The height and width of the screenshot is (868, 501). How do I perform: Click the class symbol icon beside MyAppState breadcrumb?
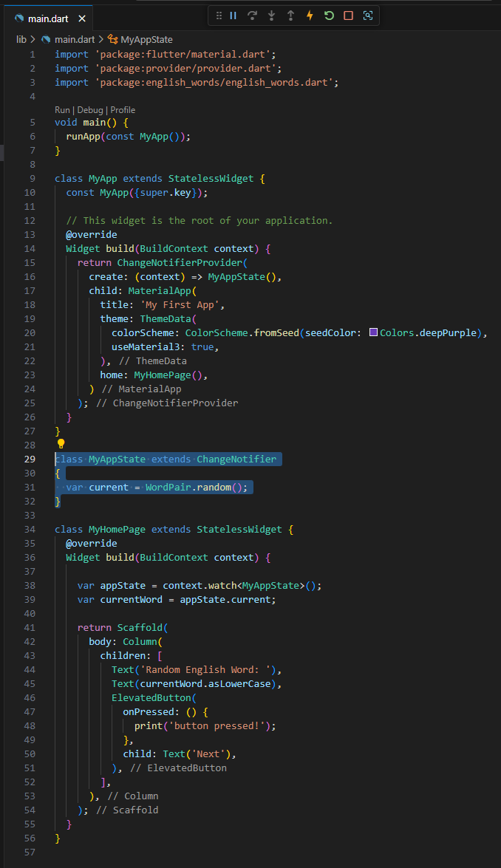pyautogui.click(x=113, y=39)
